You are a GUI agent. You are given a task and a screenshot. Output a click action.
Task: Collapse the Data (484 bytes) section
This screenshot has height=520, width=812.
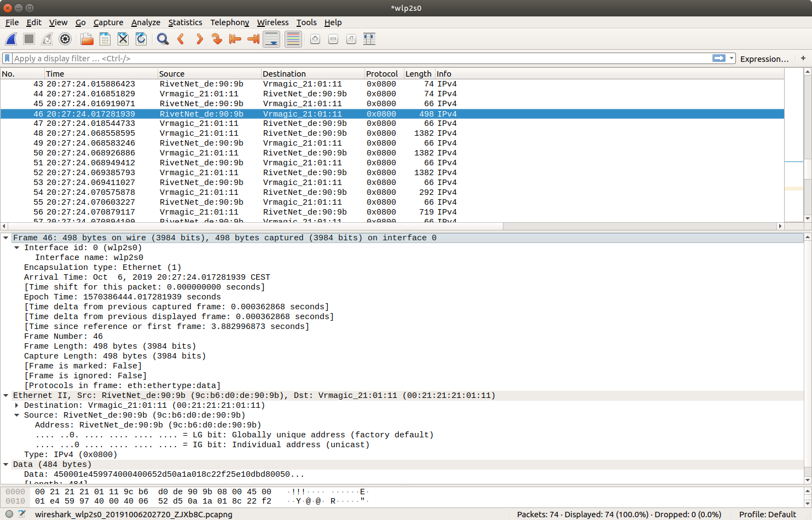pyautogui.click(x=6, y=465)
